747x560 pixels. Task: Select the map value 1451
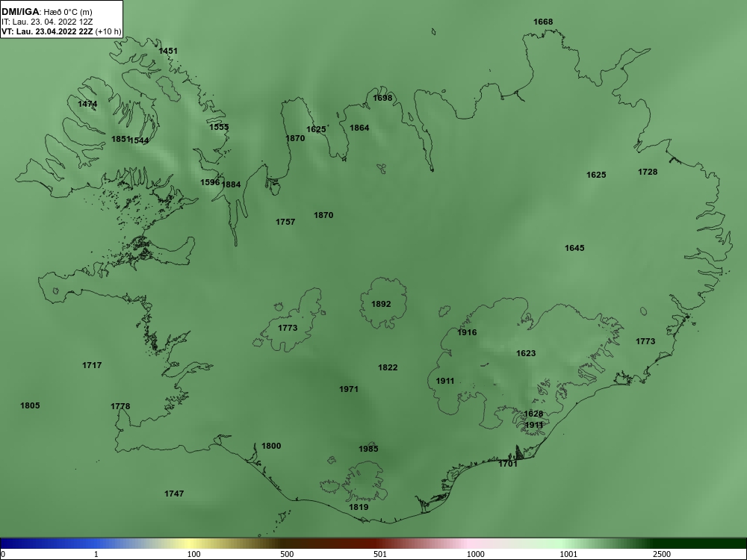point(168,51)
